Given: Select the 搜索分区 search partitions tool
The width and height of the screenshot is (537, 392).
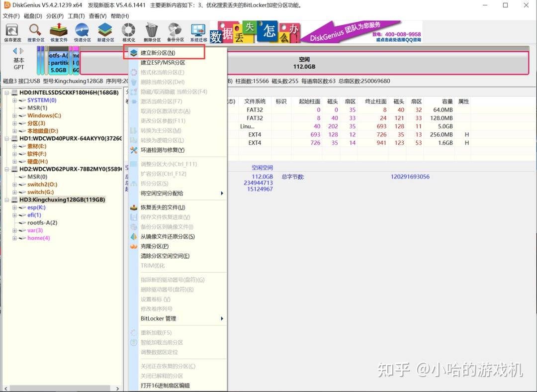Looking at the screenshot, I should [35, 32].
